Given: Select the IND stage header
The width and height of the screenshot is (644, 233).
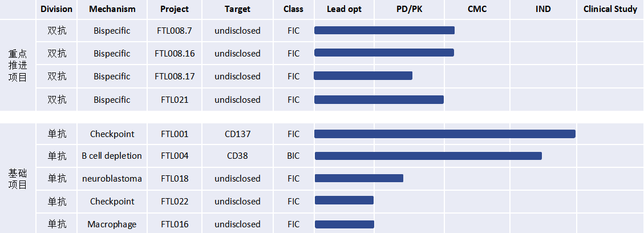Looking at the screenshot, I should (543, 9).
